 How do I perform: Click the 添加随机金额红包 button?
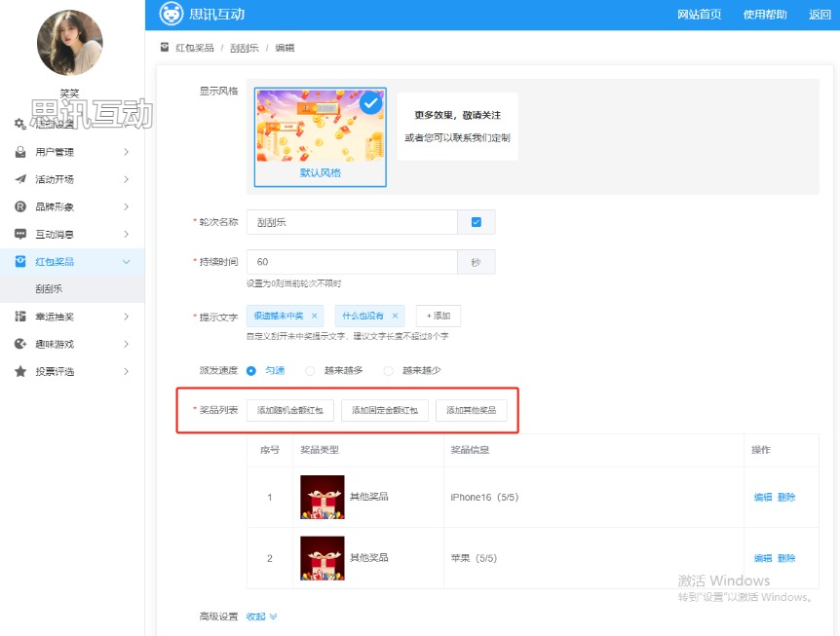(x=290, y=410)
